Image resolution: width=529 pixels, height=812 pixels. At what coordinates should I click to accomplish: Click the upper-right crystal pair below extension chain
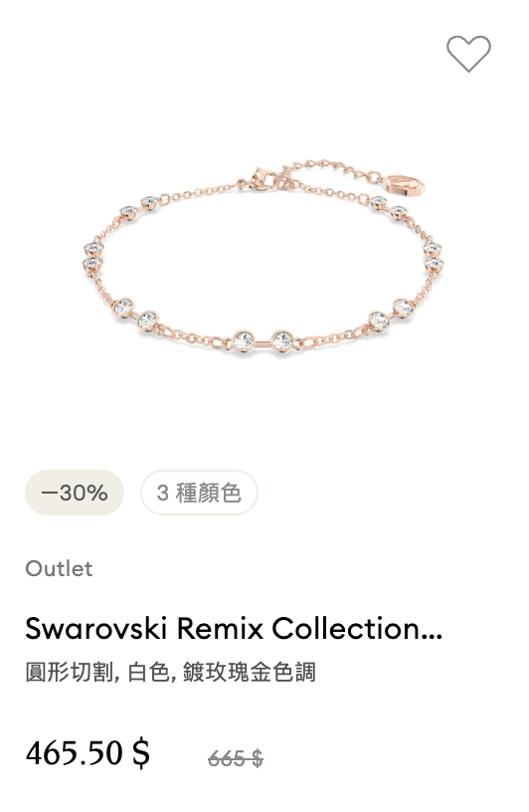point(389,207)
